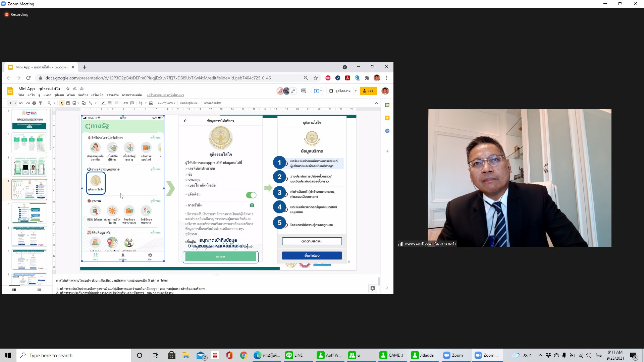The image size is (644, 362).
Task: Select the paint format roller tool
Action: click(41, 103)
